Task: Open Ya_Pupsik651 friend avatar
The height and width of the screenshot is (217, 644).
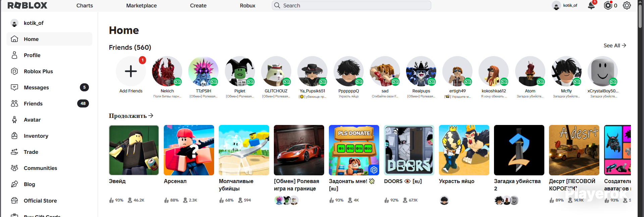Action: [312, 71]
